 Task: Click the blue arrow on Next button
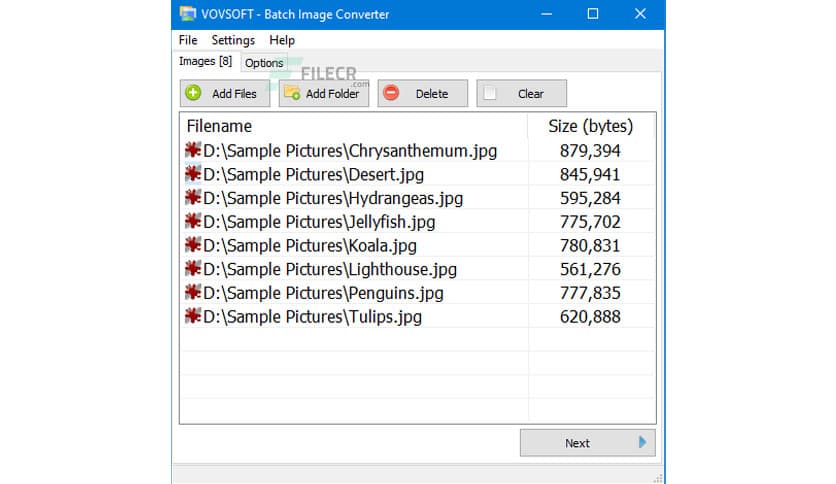pos(642,442)
